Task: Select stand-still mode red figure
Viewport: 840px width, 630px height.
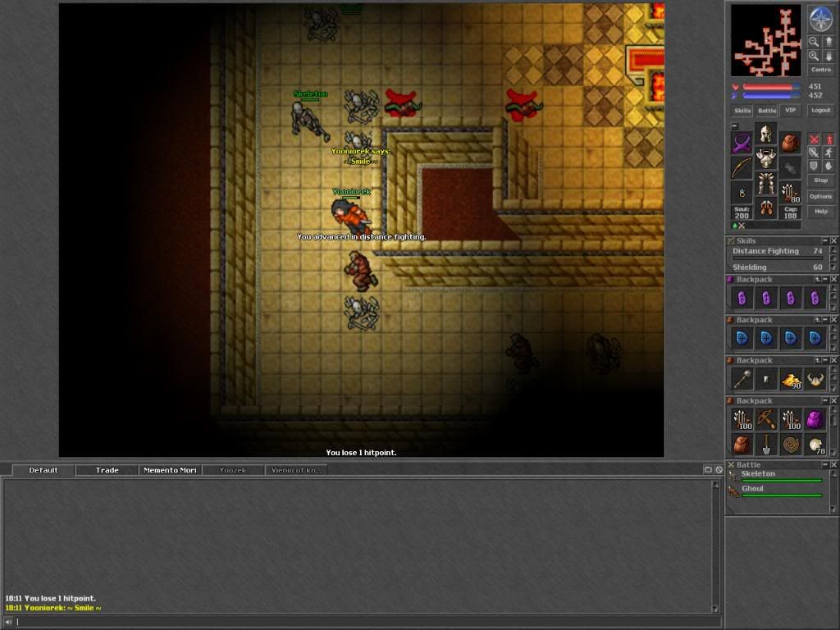Action: [830, 139]
